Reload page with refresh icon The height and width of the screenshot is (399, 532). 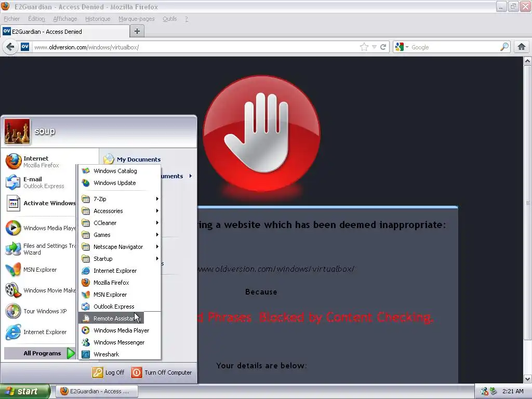(x=383, y=47)
